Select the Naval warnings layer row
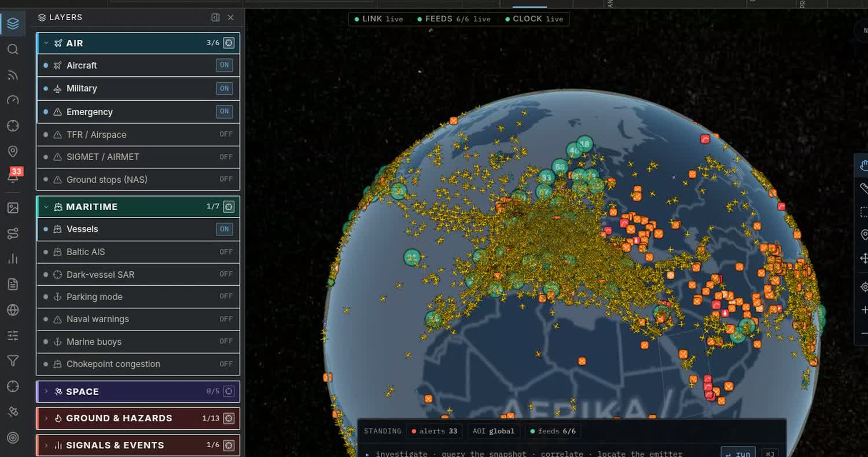The height and width of the screenshot is (457, 868). (x=138, y=319)
